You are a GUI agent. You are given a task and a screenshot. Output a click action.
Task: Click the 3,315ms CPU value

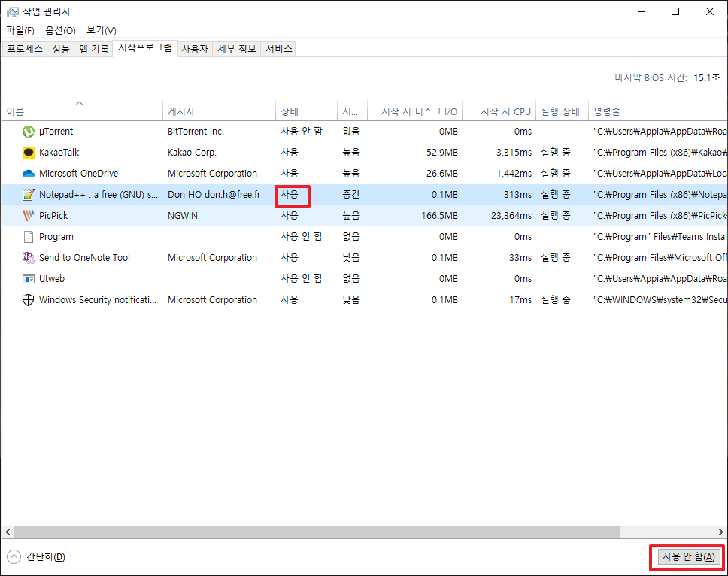coord(514,152)
